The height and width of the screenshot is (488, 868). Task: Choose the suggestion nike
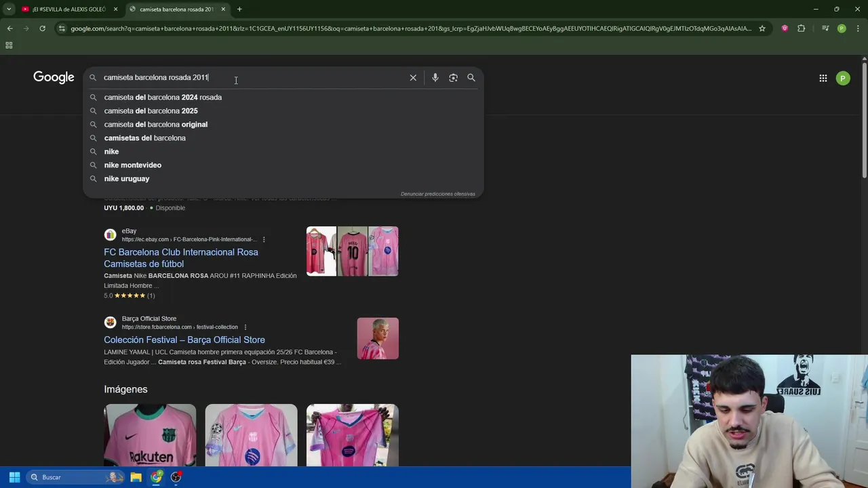(x=111, y=151)
